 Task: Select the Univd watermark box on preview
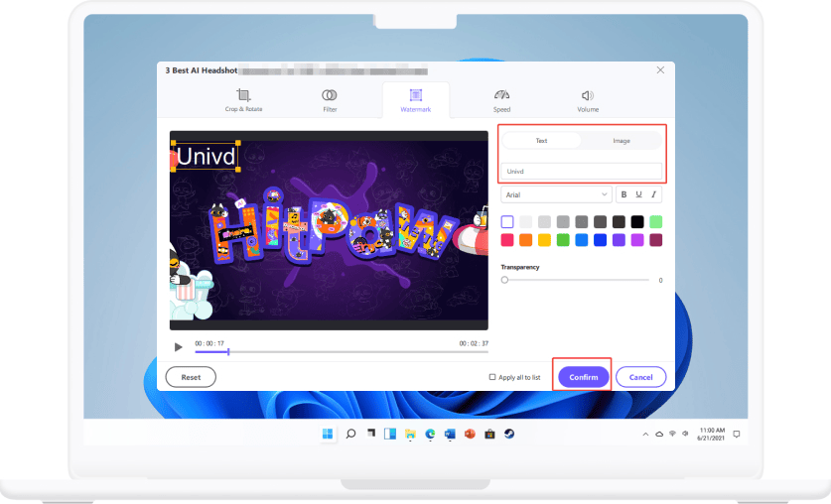[206, 157]
